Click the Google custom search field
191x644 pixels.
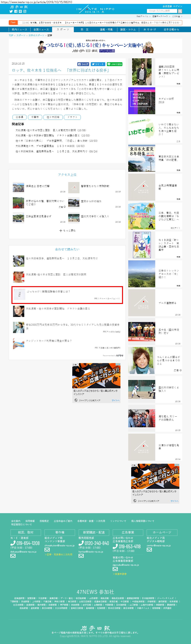[x=162, y=11]
